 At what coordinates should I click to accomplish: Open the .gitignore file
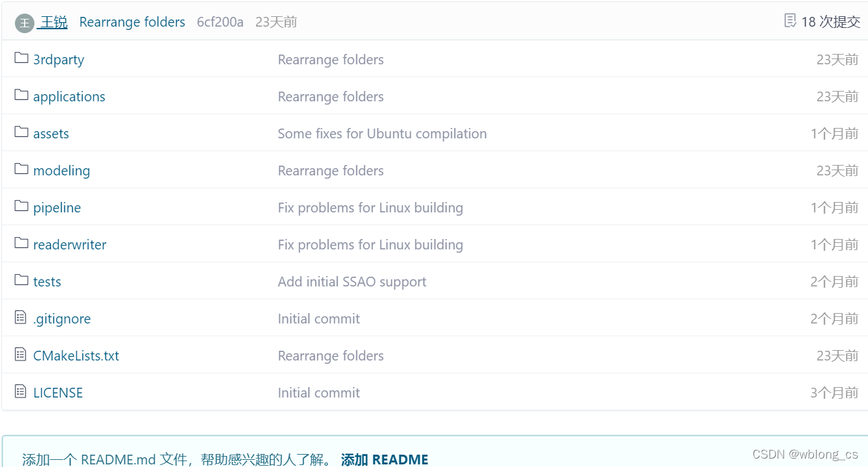pyautogui.click(x=62, y=318)
